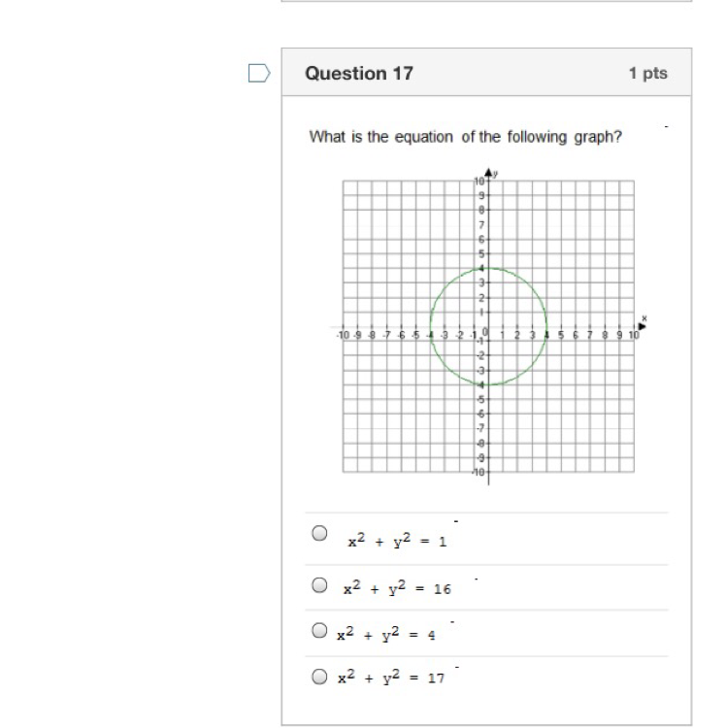Choose the x² + y² = 16 radio button
Viewport: 726px width, 728px height.
[x=319, y=585]
